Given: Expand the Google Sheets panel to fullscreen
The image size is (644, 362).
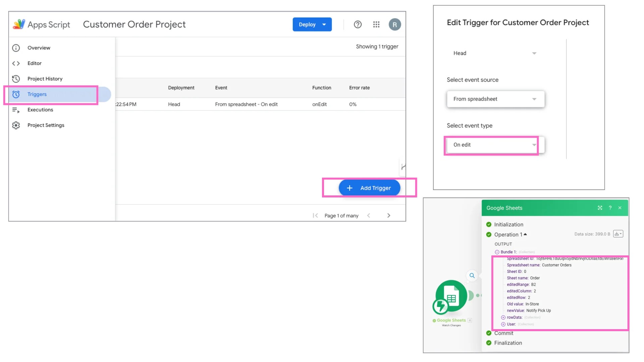Looking at the screenshot, I should point(600,208).
